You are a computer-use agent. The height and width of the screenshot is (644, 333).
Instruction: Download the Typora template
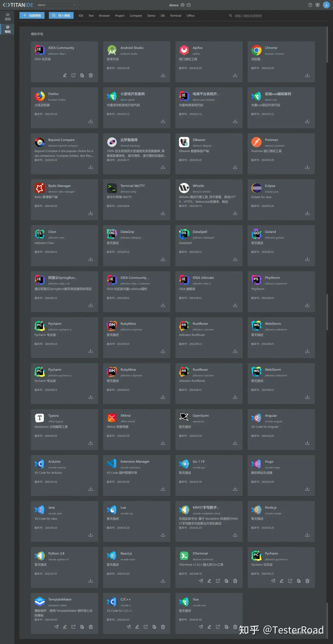91,443
